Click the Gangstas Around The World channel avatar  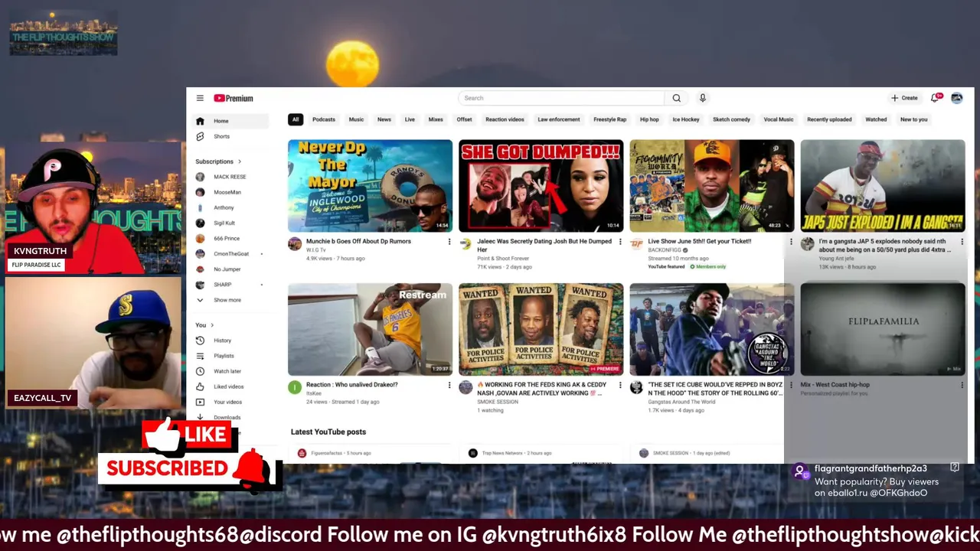click(x=636, y=387)
